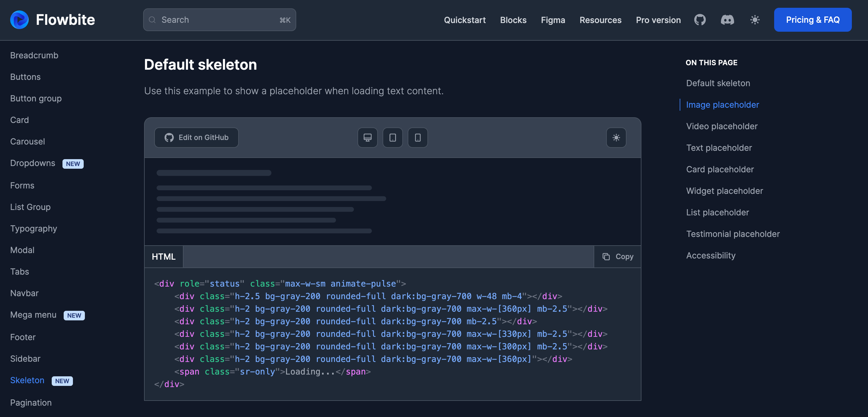Click the search magnifier icon
868x417 pixels.
pyautogui.click(x=152, y=20)
